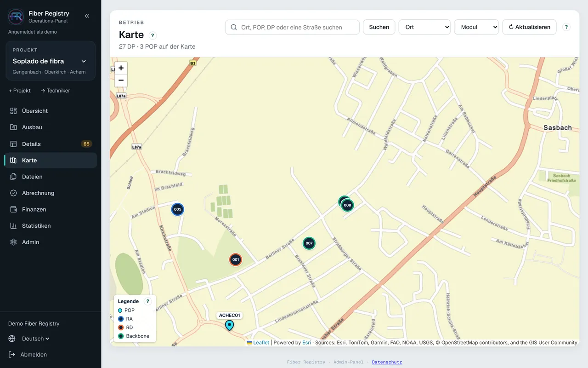Click the → Techniker button
The image size is (588, 368).
tap(55, 91)
